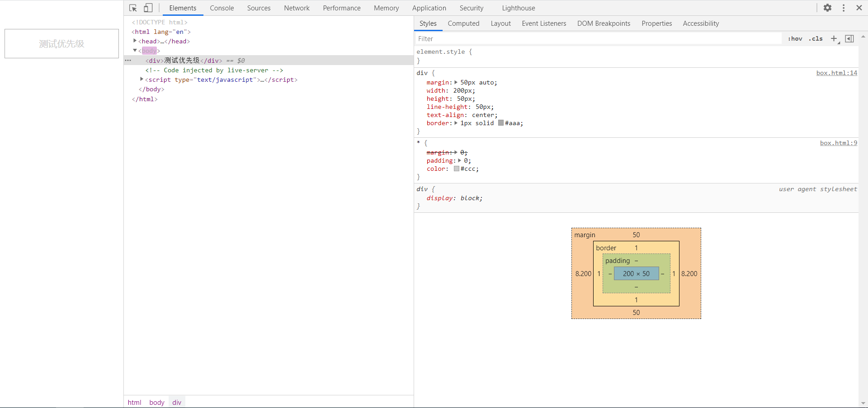Switch to the Network panel

(297, 8)
